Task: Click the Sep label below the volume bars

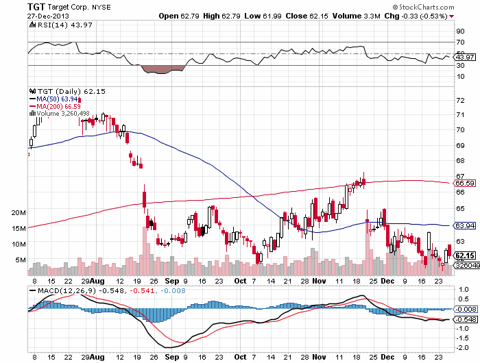Action: point(172,281)
